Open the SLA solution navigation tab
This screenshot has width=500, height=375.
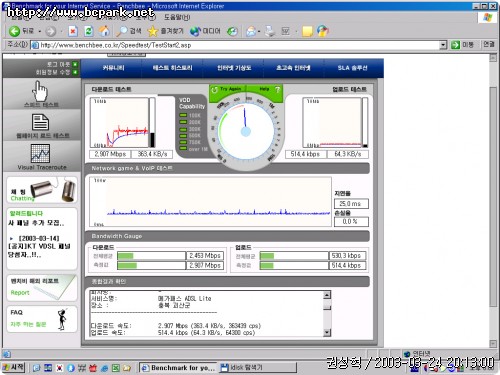[x=352, y=68]
